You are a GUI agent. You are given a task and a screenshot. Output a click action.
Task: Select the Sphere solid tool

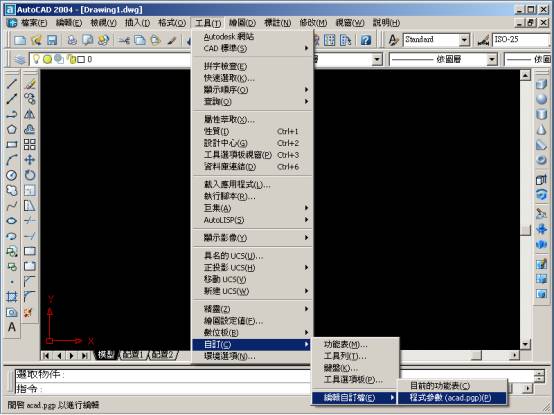(541, 99)
